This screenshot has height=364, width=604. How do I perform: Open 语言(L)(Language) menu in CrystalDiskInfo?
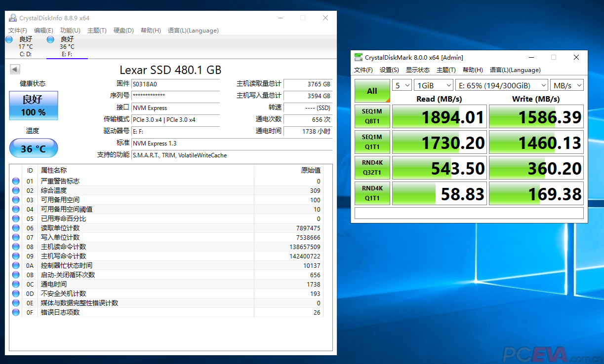click(x=193, y=31)
